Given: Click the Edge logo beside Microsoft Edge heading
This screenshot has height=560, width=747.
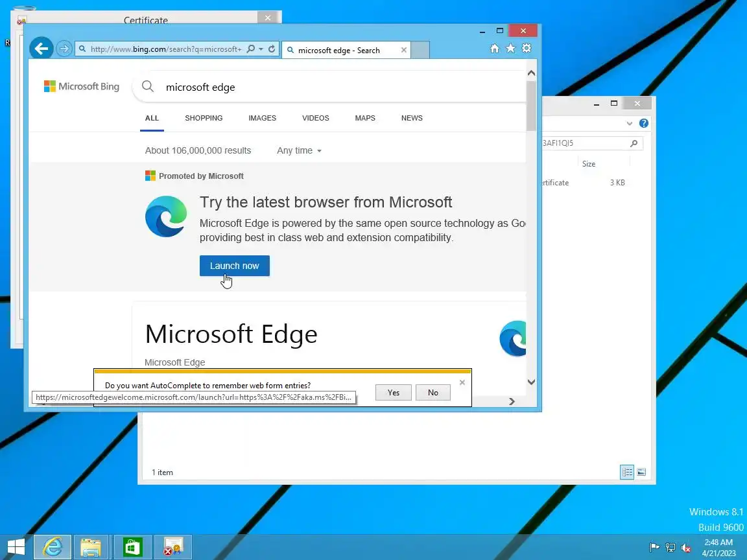Looking at the screenshot, I should click(513, 338).
